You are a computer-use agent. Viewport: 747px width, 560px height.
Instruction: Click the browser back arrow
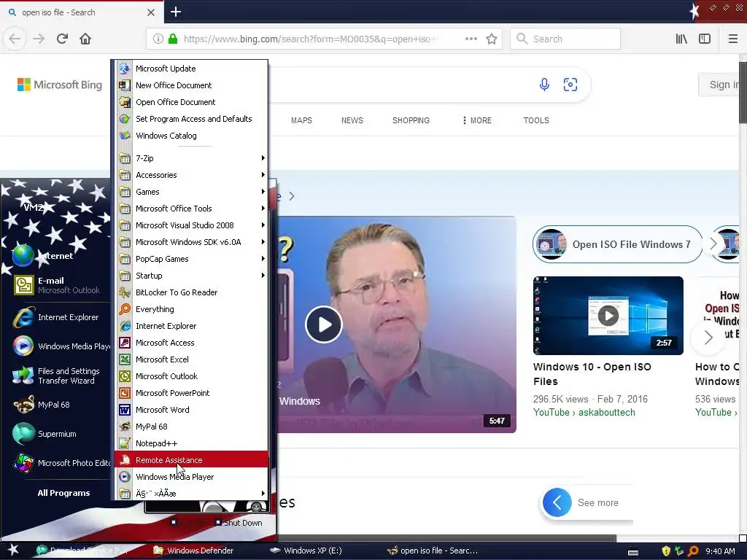click(x=15, y=39)
